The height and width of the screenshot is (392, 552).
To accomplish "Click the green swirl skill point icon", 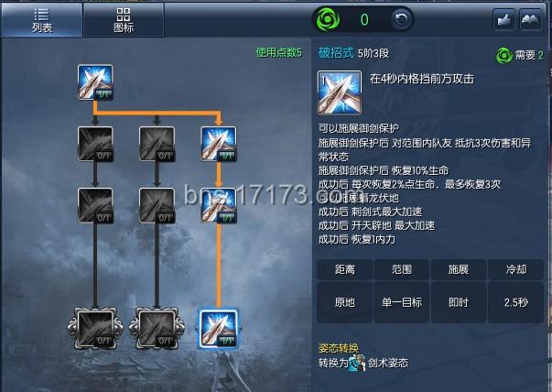I will point(328,19).
